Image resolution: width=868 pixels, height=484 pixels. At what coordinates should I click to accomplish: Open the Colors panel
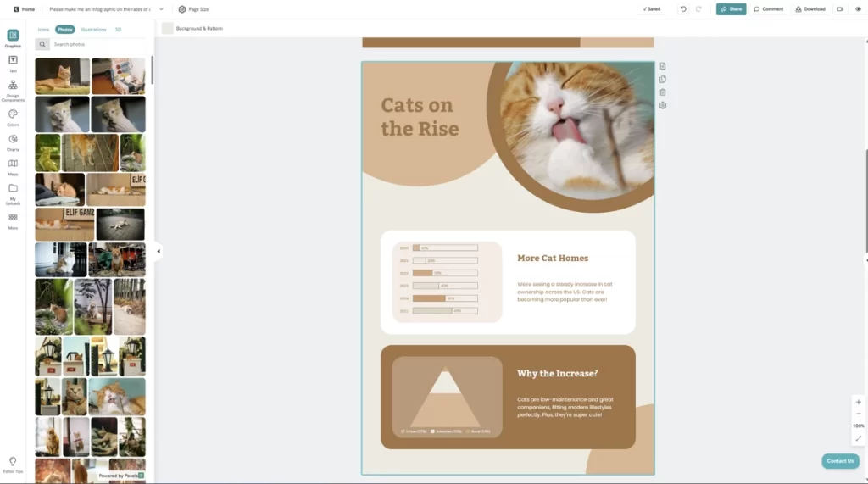[x=13, y=118]
